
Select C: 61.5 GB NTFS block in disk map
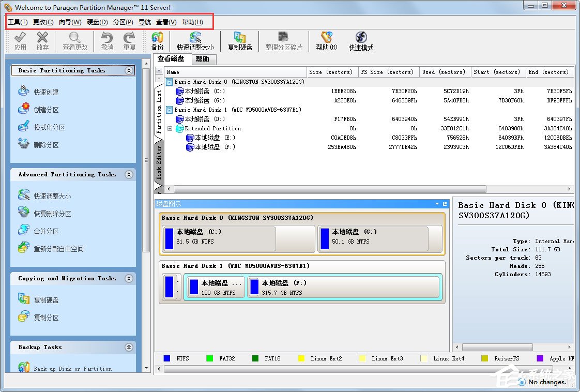(x=239, y=239)
